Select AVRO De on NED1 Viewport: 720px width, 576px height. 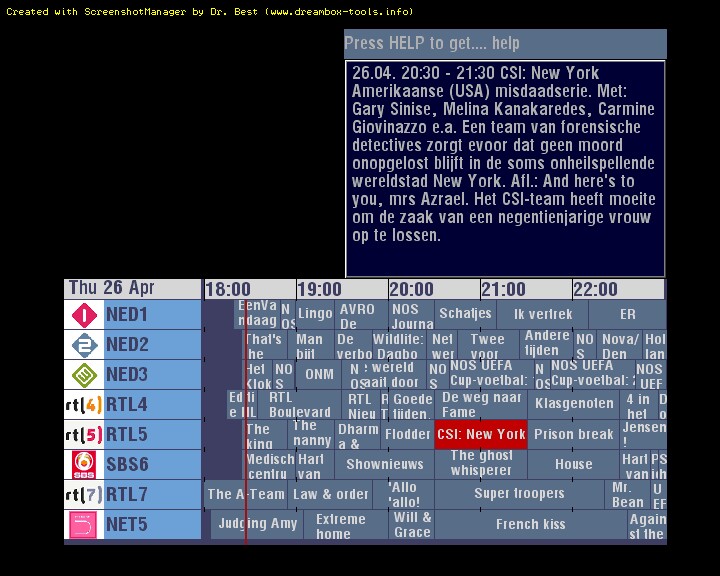click(361, 315)
